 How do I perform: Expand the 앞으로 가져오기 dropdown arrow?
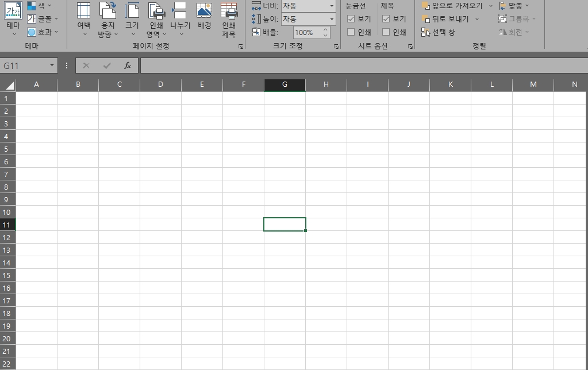[491, 6]
